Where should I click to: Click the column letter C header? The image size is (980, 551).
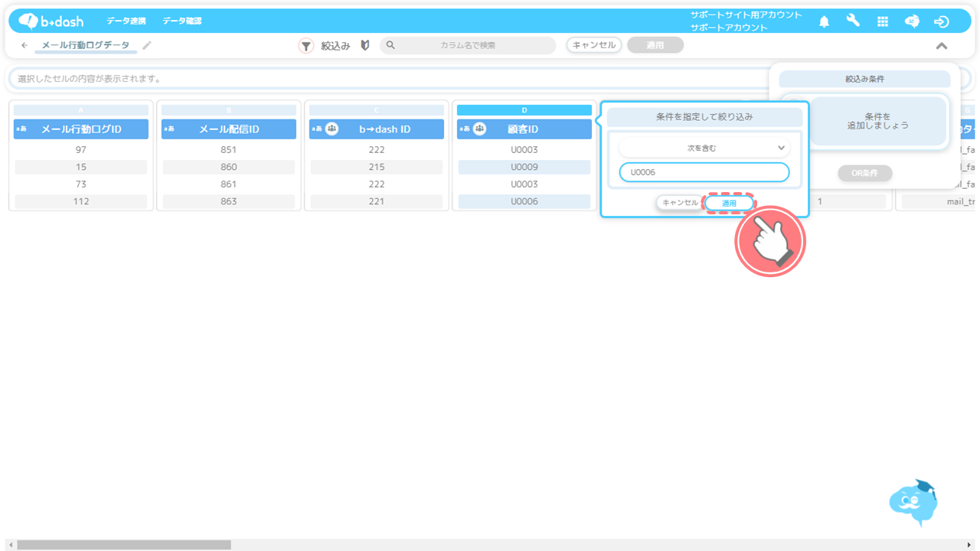pyautogui.click(x=377, y=110)
